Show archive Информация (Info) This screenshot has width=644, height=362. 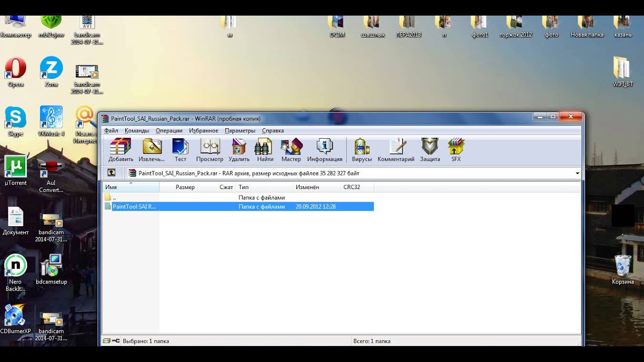(325, 150)
